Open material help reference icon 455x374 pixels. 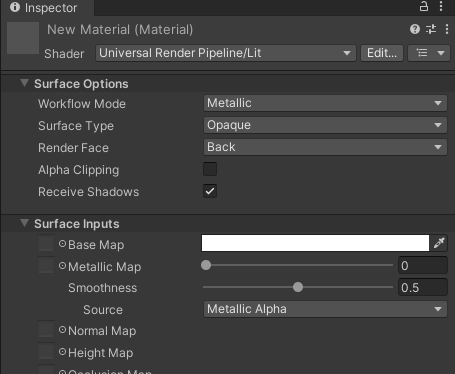(415, 29)
